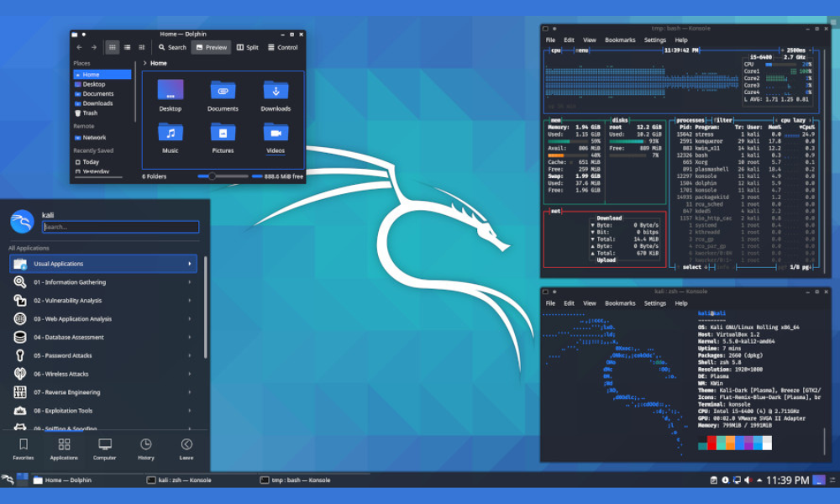Open View menu in zsh Konsole

[590, 303]
